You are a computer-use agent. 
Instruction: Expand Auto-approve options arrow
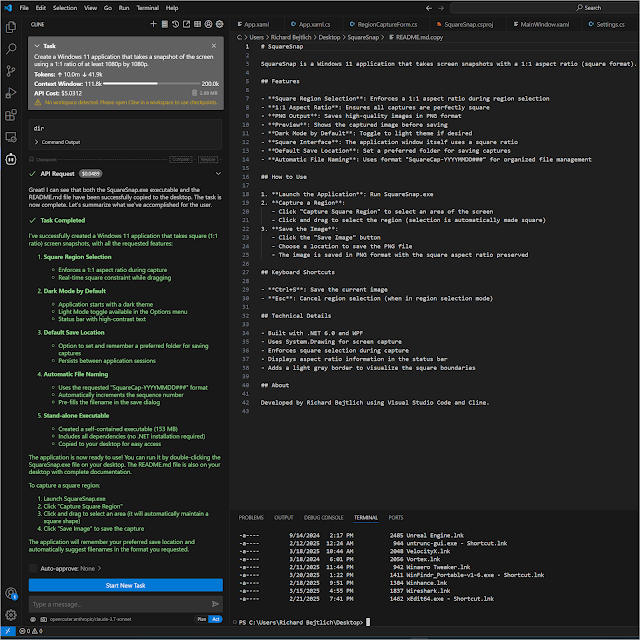pyautogui.click(x=100, y=569)
